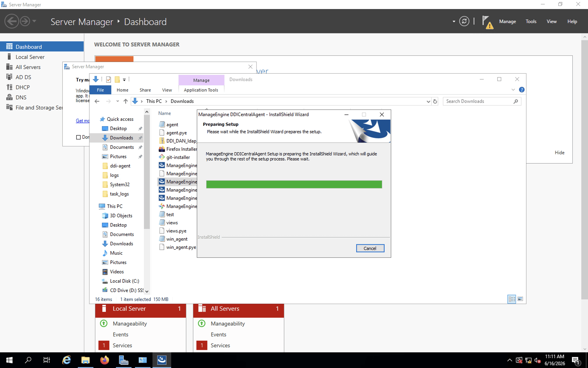The image size is (588, 368).
Task: Cancel the InstallShield Wizard setup
Action: point(370,248)
